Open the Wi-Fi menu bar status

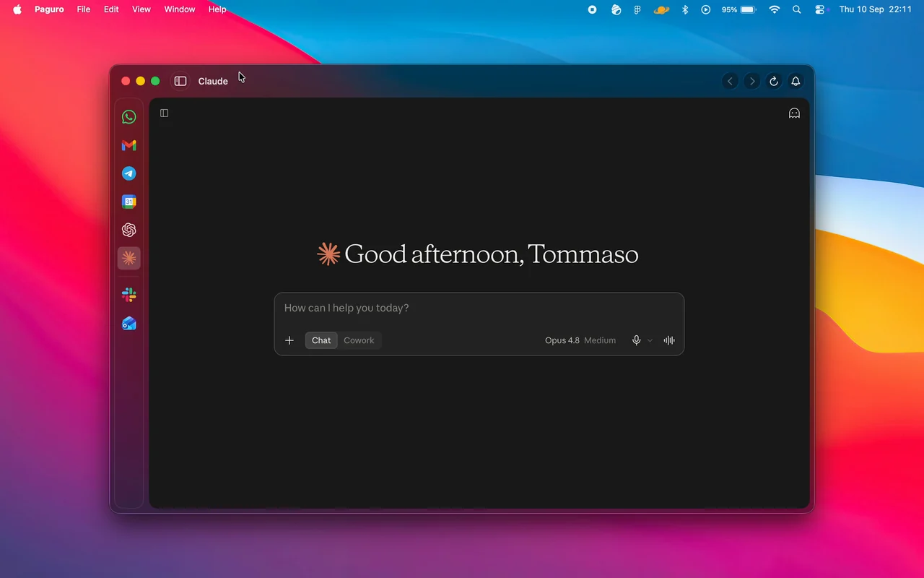tap(775, 9)
